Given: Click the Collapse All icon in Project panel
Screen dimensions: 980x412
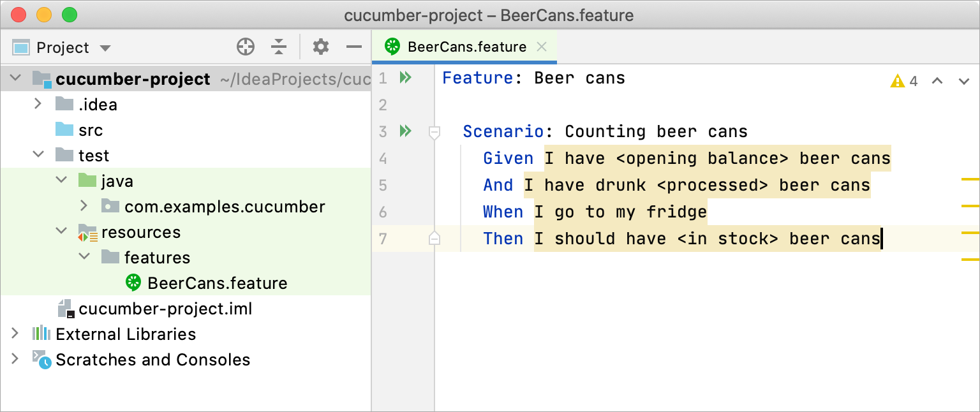Looking at the screenshot, I should [x=279, y=47].
